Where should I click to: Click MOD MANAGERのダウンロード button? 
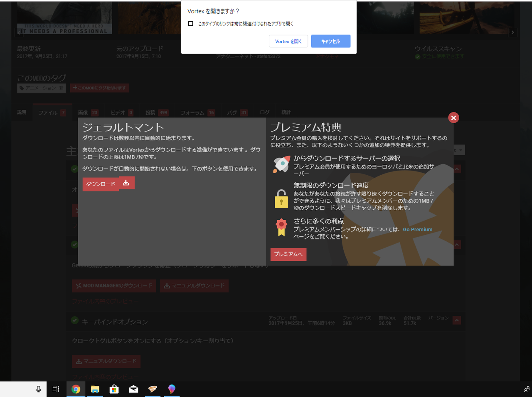pos(114,285)
